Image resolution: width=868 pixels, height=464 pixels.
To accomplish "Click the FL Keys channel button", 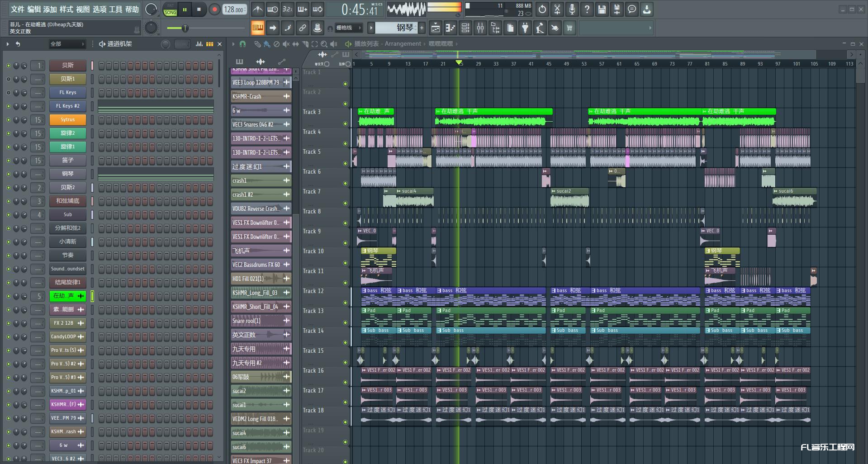I will coord(68,93).
